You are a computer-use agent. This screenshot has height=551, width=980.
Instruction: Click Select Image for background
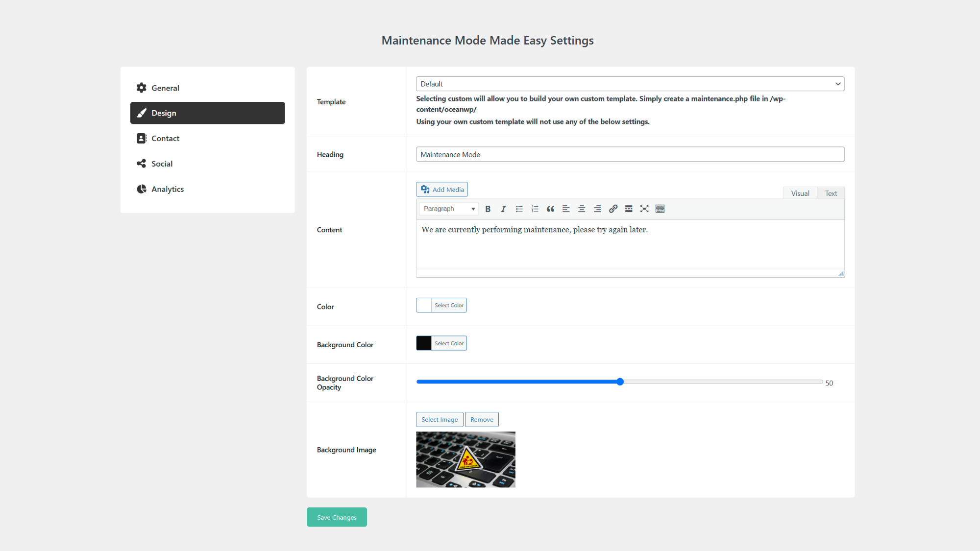pos(440,419)
